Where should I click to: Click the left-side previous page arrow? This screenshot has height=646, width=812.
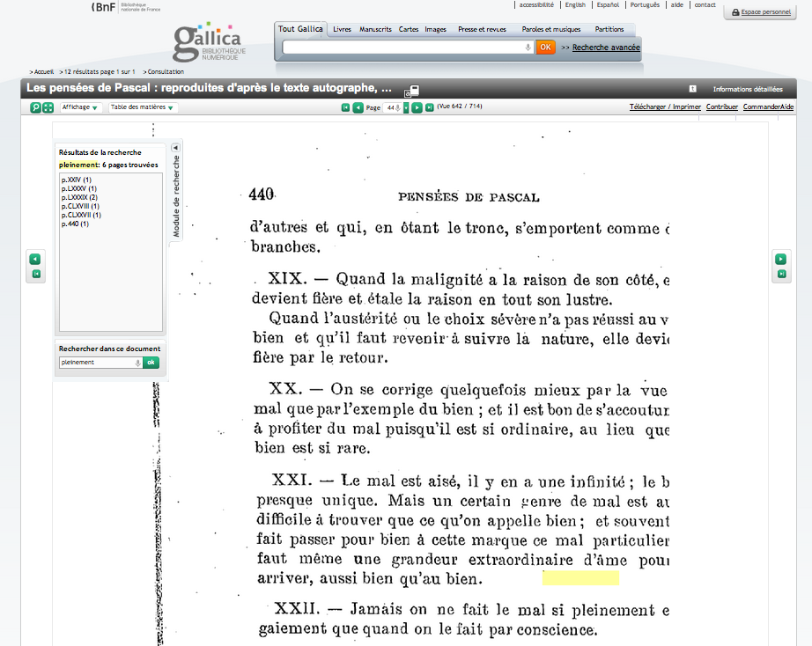point(35,259)
